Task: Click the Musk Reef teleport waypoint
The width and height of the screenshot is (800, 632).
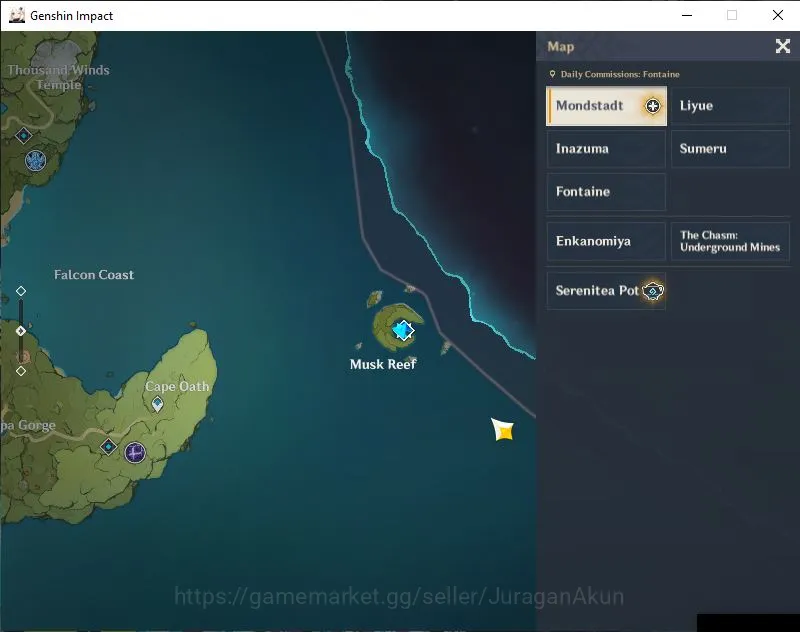Action: point(403,331)
